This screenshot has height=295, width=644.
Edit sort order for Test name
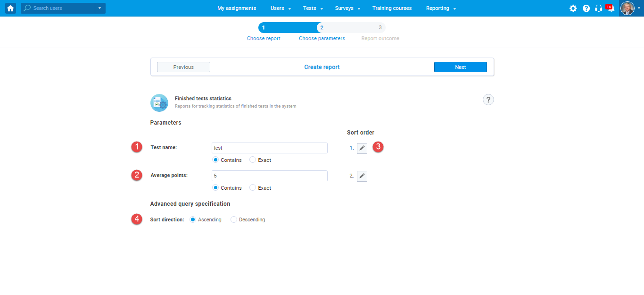(362, 148)
